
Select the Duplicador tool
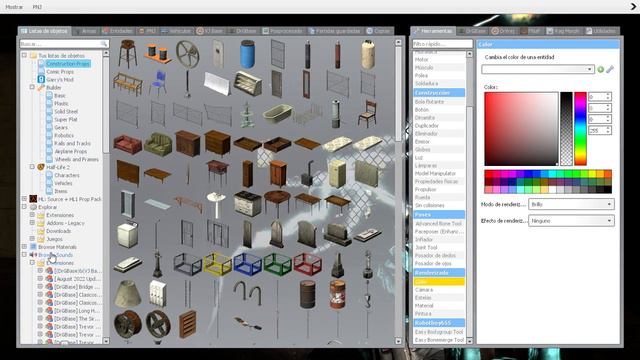pos(439,126)
